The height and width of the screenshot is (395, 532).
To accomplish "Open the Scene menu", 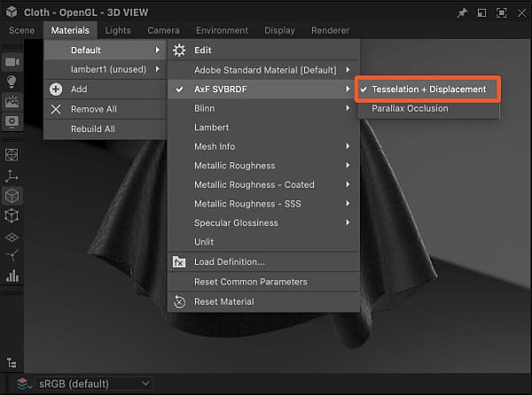I will coord(21,30).
